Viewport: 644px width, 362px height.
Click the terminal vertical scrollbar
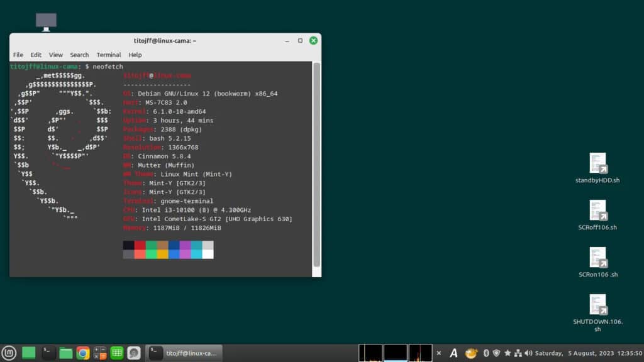(x=316, y=165)
